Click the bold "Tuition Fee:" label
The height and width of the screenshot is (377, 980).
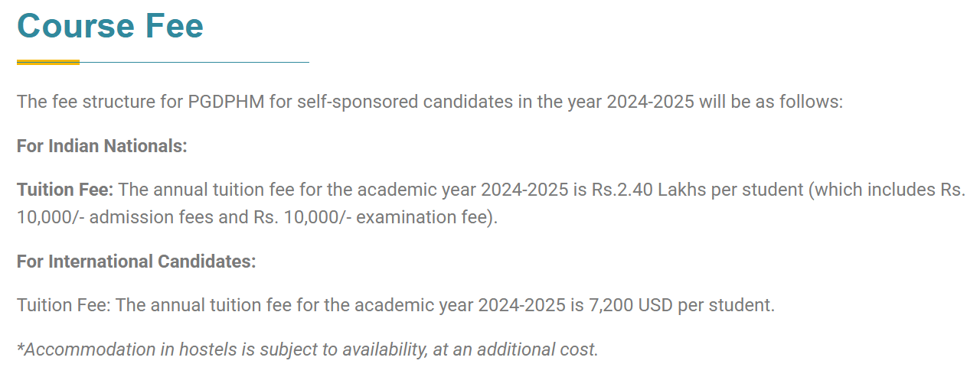(65, 189)
